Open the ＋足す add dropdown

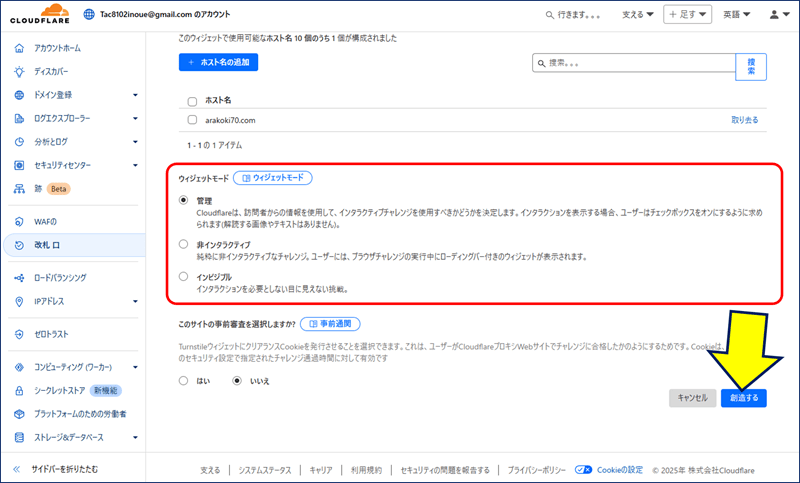(687, 14)
